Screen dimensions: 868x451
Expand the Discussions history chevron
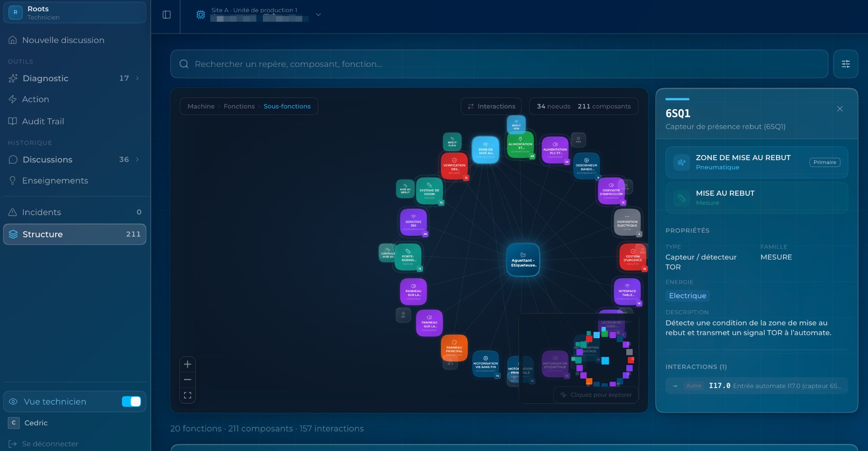coord(138,160)
